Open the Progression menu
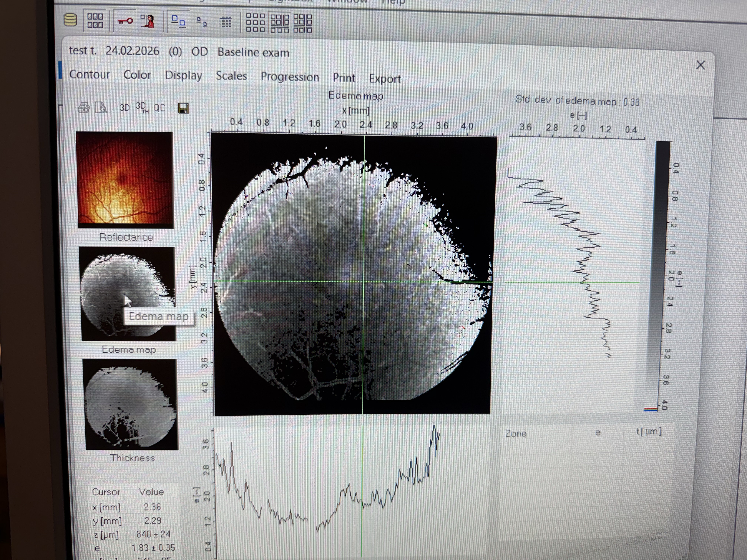The image size is (747, 560). [x=289, y=77]
